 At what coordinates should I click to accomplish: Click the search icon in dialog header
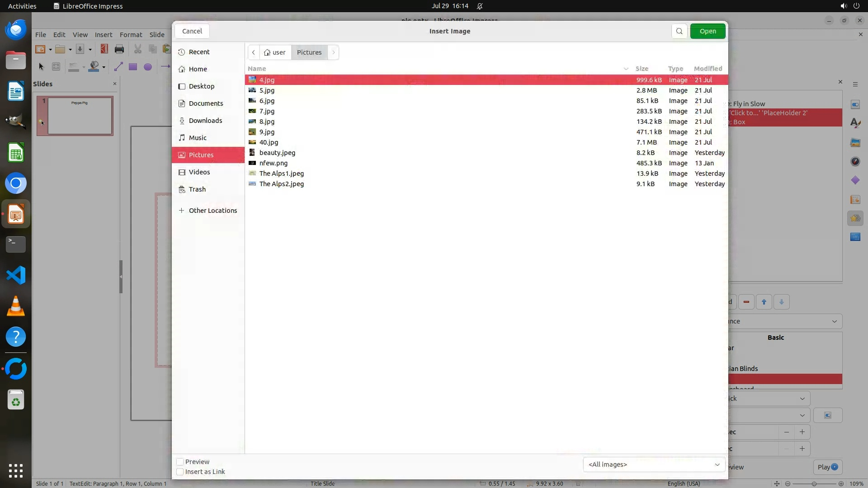(x=679, y=31)
